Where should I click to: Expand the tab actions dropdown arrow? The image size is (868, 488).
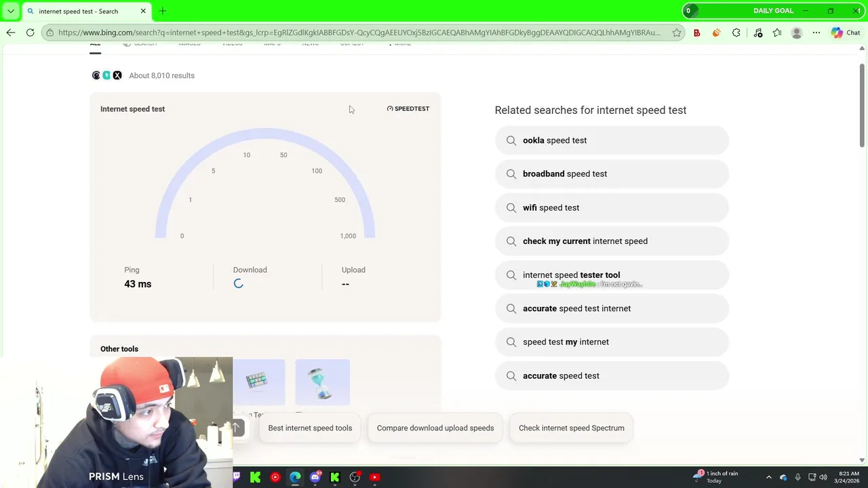(x=10, y=11)
